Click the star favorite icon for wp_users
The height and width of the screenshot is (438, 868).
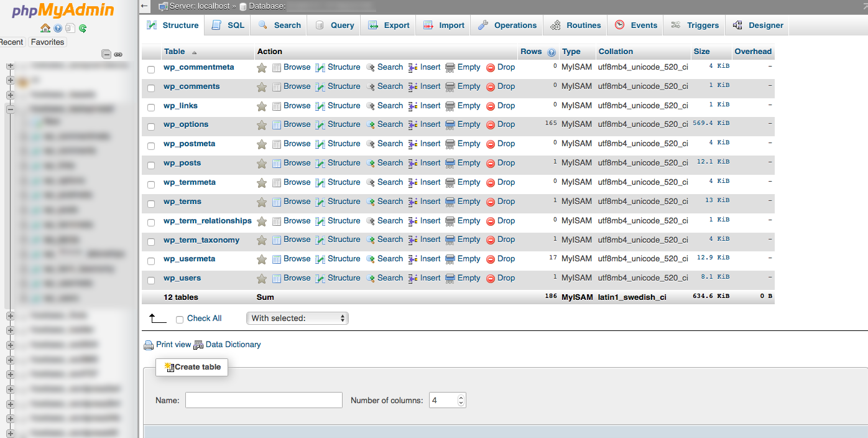point(262,279)
